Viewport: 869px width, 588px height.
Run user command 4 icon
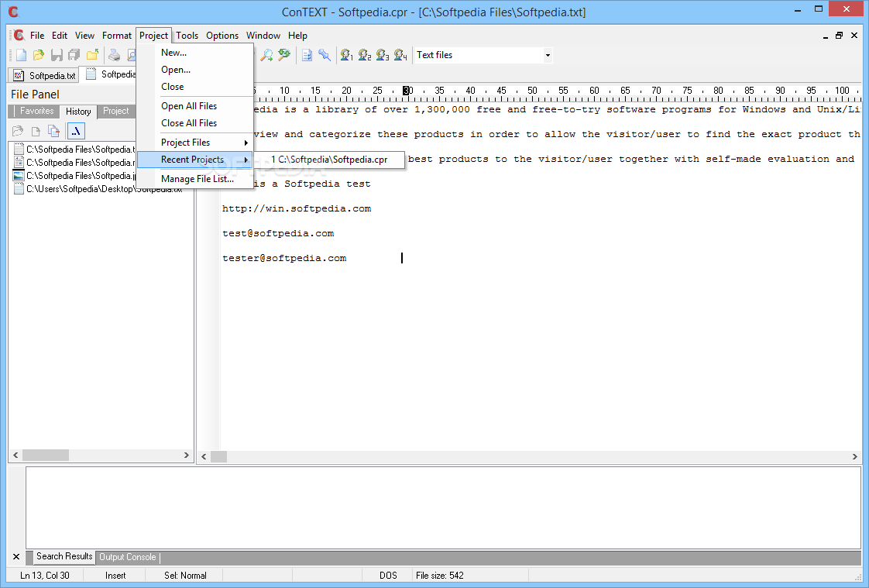pyautogui.click(x=400, y=55)
